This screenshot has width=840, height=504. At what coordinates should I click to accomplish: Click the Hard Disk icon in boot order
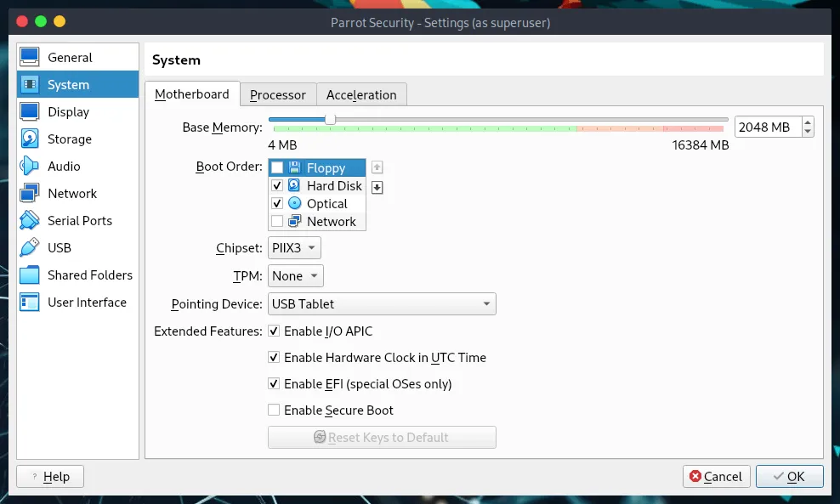click(295, 185)
